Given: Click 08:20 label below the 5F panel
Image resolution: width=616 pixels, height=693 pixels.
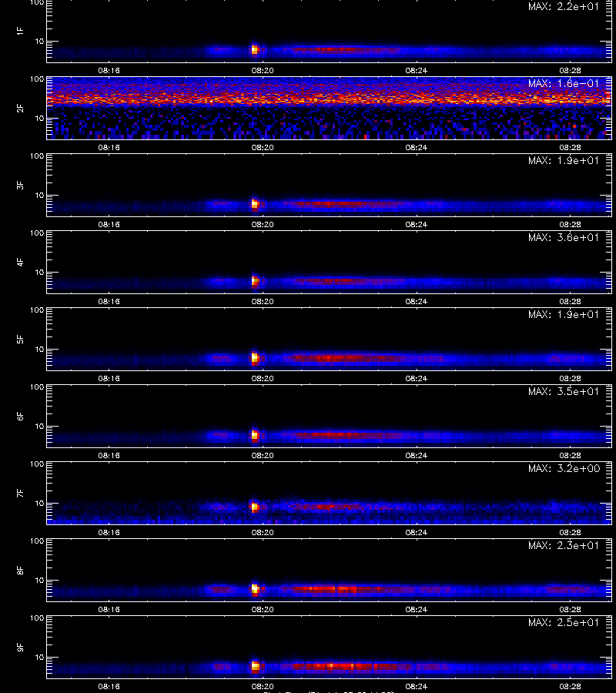Looking at the screenshot, I should pos(263,378).
